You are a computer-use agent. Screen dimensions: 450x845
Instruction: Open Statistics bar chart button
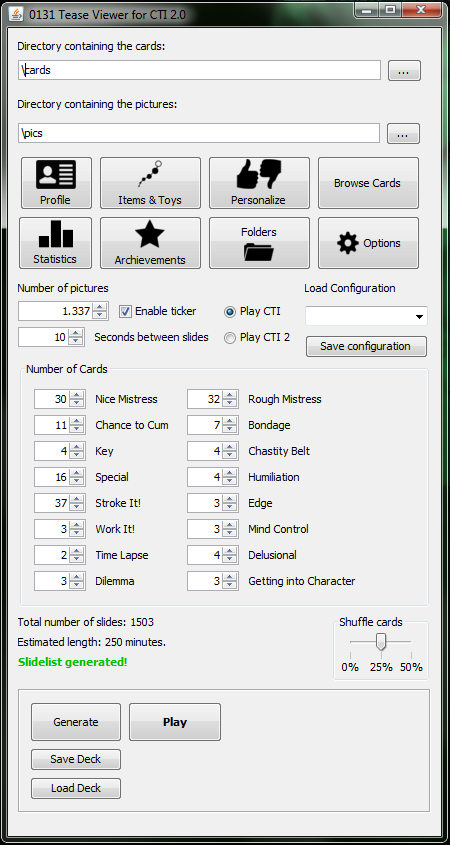click(x=56, y=243)
